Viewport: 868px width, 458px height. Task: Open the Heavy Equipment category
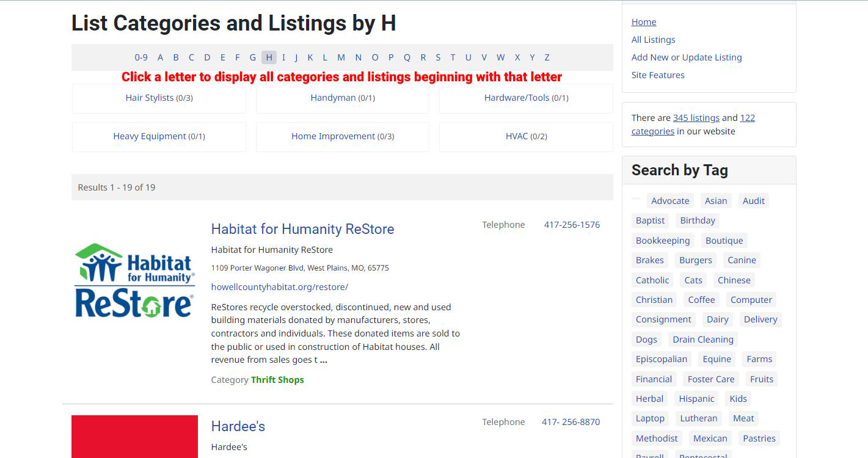[x=150, y=136]
